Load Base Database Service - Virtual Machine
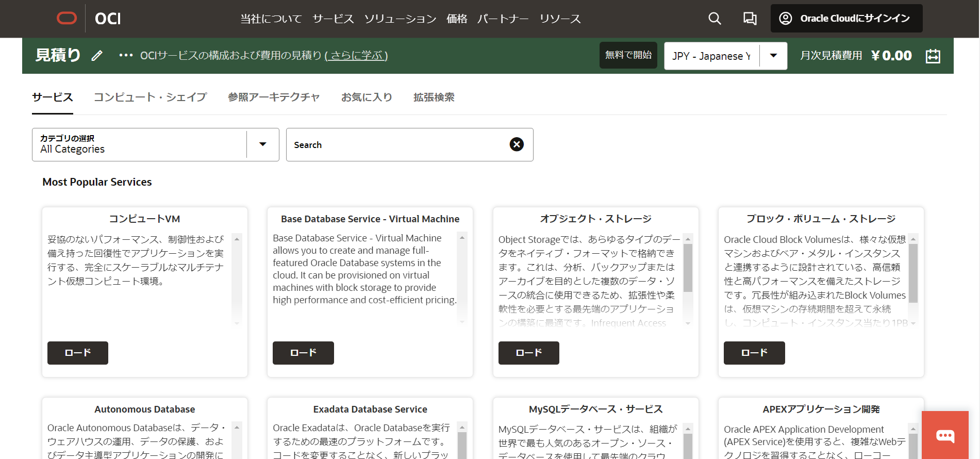This screenshot has height=459, width=980. point(303,353)
